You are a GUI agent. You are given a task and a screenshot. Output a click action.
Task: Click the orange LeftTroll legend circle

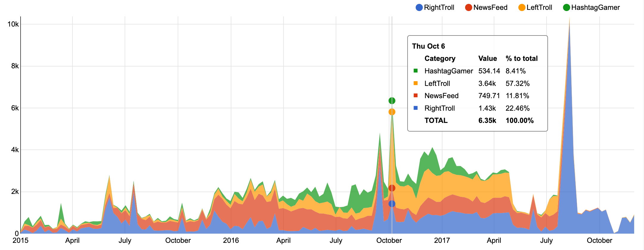pyautogui.click(x=522, y=7)
